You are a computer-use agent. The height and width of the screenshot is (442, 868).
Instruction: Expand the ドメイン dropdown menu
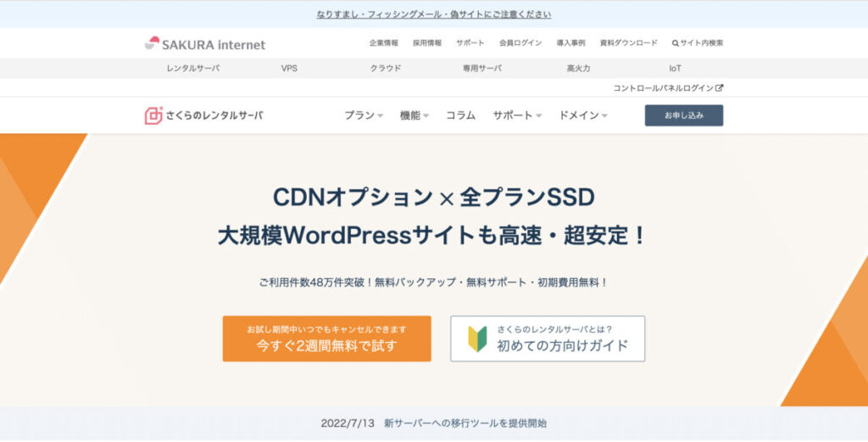click(583, 115)
